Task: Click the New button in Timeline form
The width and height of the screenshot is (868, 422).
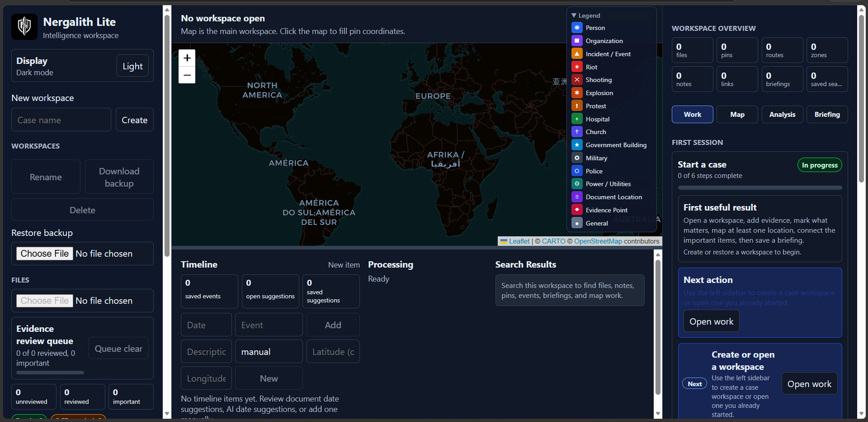Action: (269, 379)
